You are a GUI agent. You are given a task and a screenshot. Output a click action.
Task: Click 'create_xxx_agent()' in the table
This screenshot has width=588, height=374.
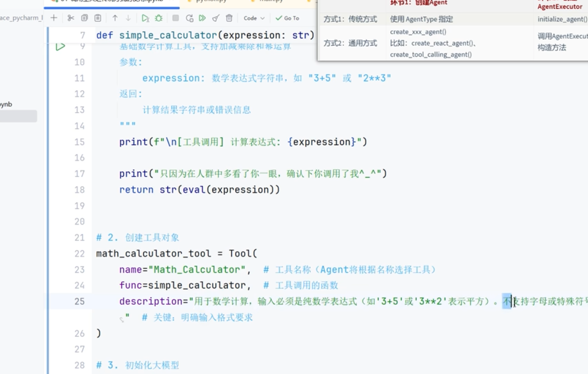click(x=418, y=32)
